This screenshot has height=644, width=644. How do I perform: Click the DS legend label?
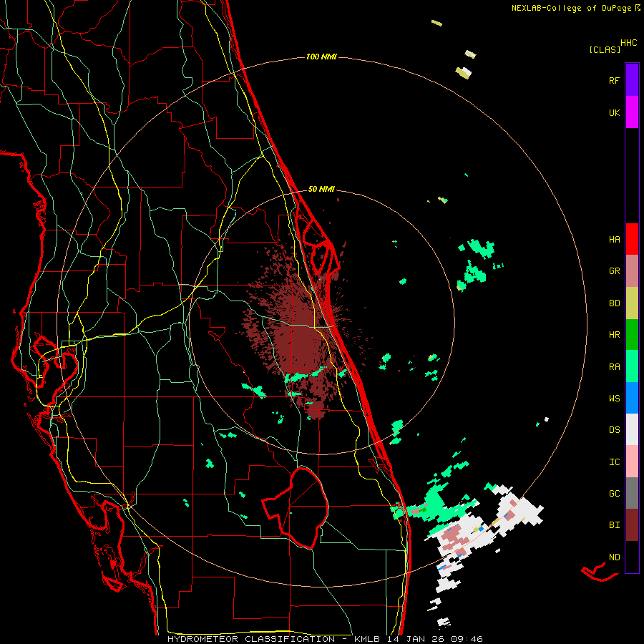pos(614,430)
